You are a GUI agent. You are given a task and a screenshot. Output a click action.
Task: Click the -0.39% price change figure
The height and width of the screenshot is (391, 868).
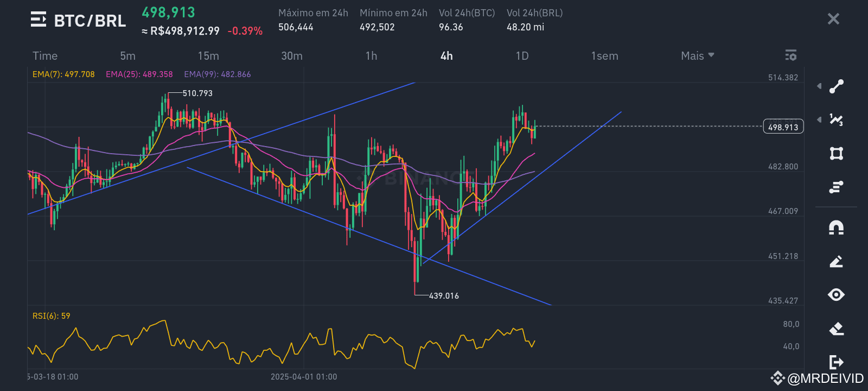pos(245,31)
